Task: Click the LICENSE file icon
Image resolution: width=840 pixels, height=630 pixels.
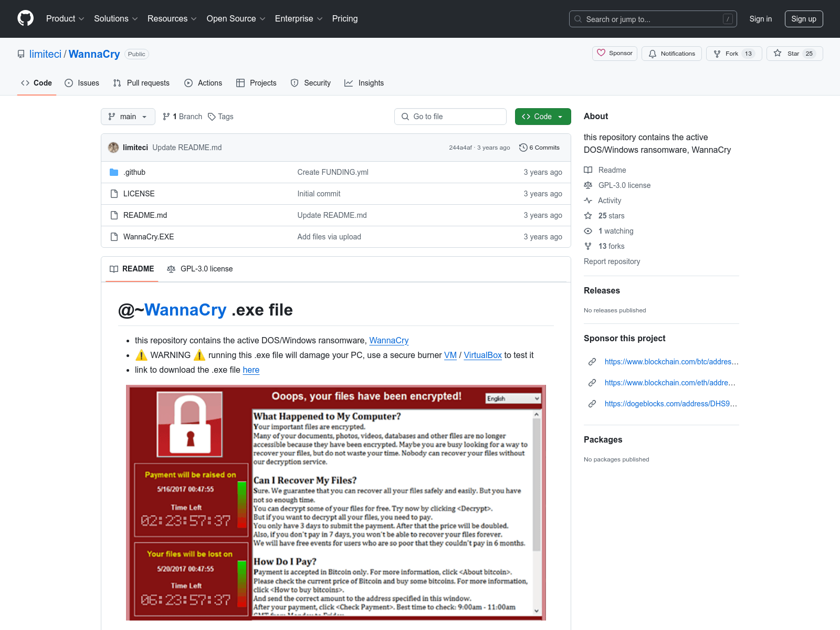Action: (x=114, y=194)
